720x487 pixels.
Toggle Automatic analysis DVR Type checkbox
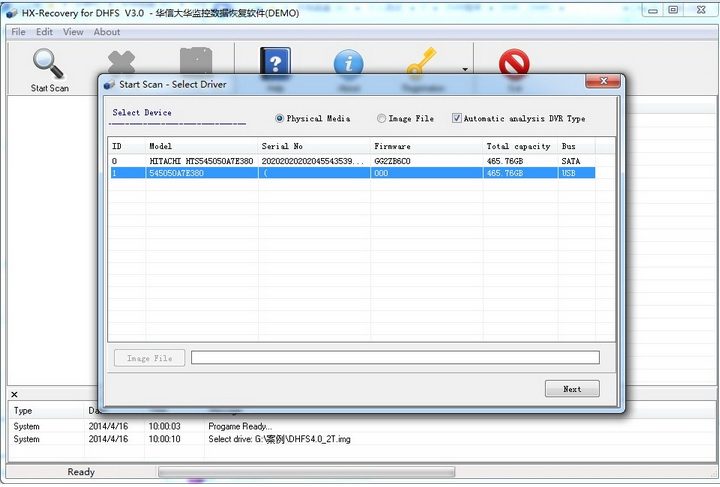[456, 118]
